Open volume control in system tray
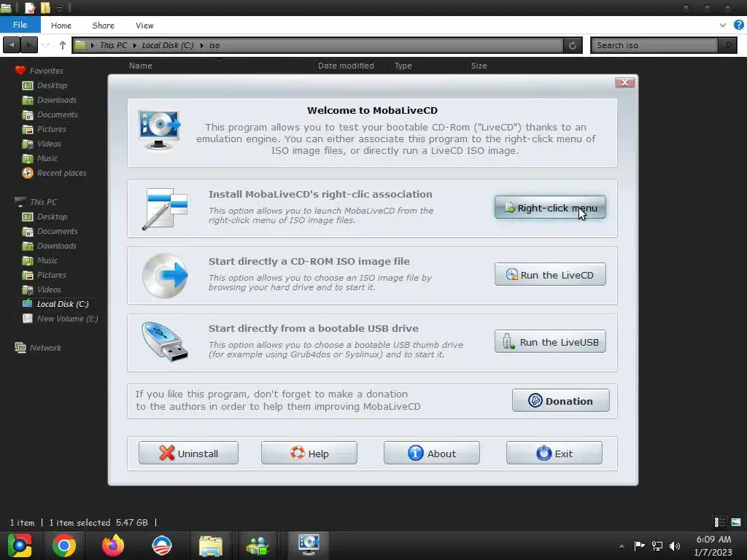 point(675,545)
